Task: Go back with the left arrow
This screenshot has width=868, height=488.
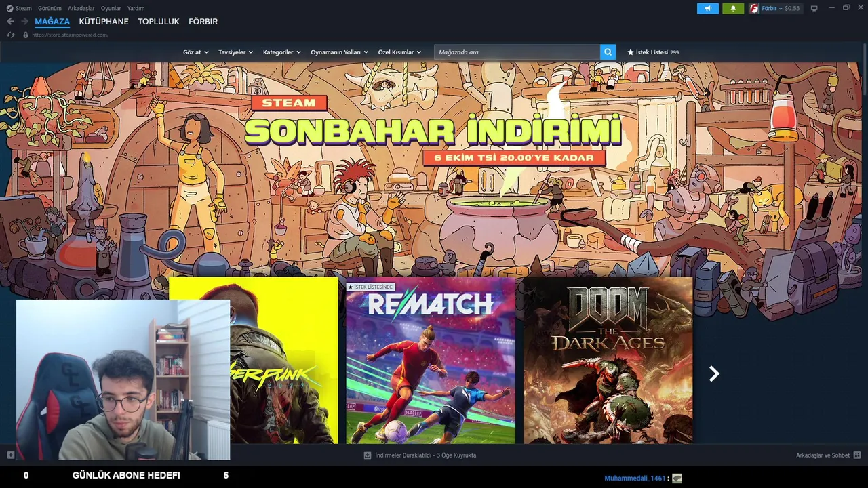Action: tap(10, 22)
